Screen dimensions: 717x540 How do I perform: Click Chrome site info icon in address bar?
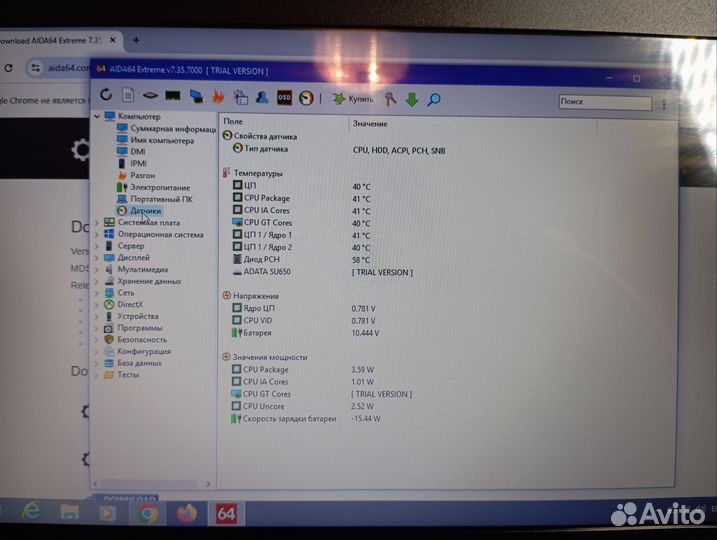(x=36, y=68)
